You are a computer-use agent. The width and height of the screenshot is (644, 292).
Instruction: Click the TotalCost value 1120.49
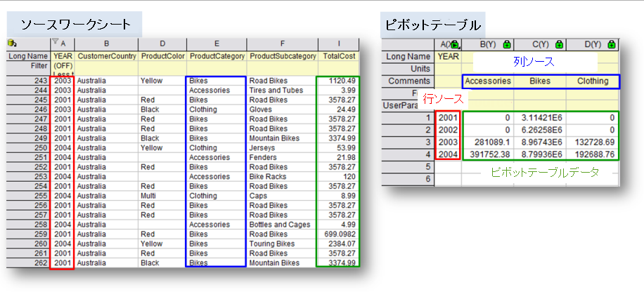click(338, 81)
